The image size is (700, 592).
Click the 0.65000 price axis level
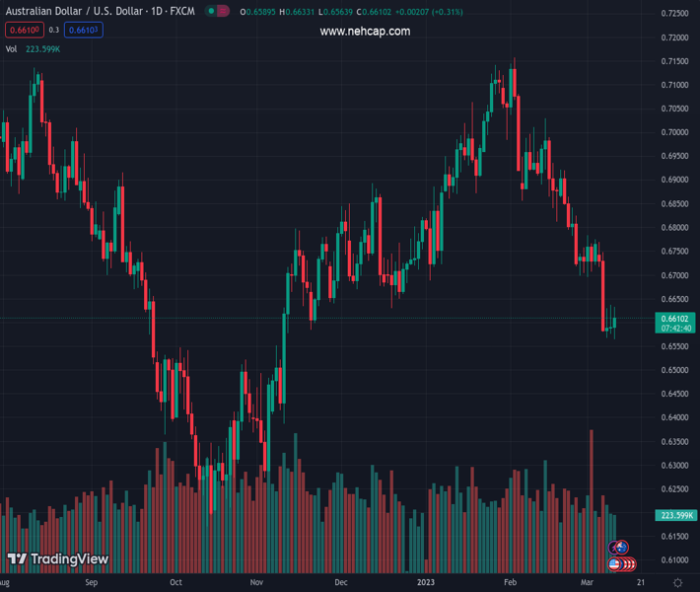coord(675,371)
